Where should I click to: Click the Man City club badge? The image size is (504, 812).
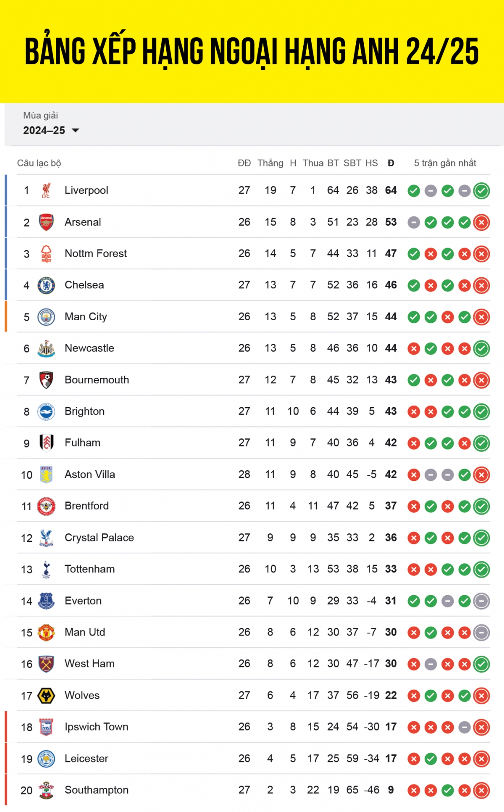[46, 317]
